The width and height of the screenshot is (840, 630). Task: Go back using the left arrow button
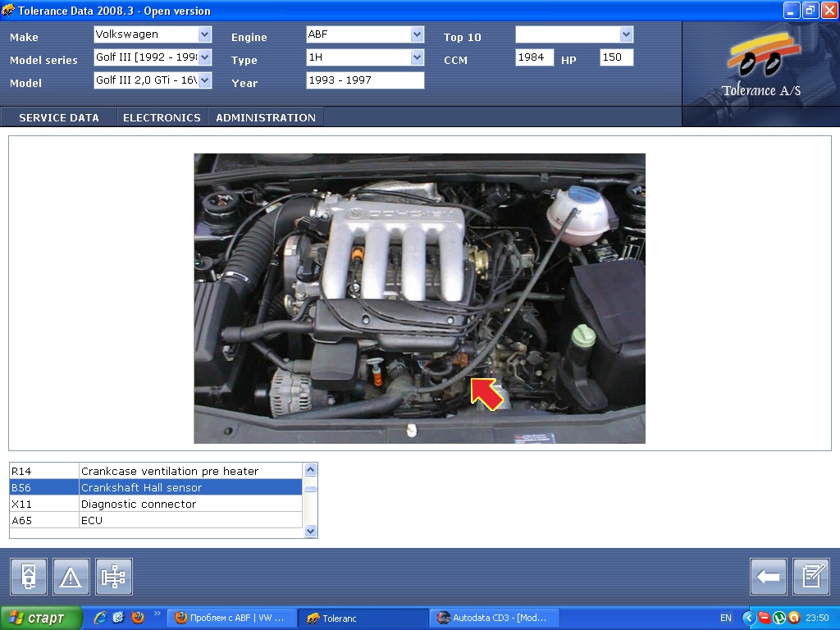coord(768,577)
